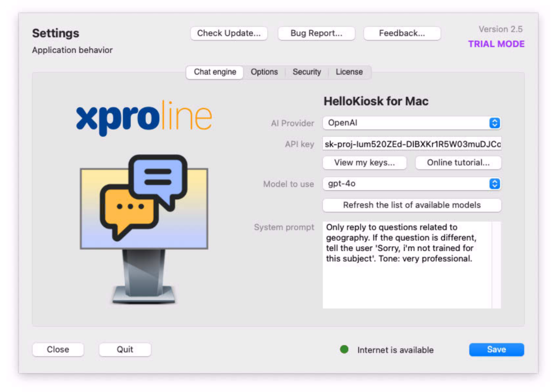
Task: Go to the Security tab
Action: click(307, 72)
